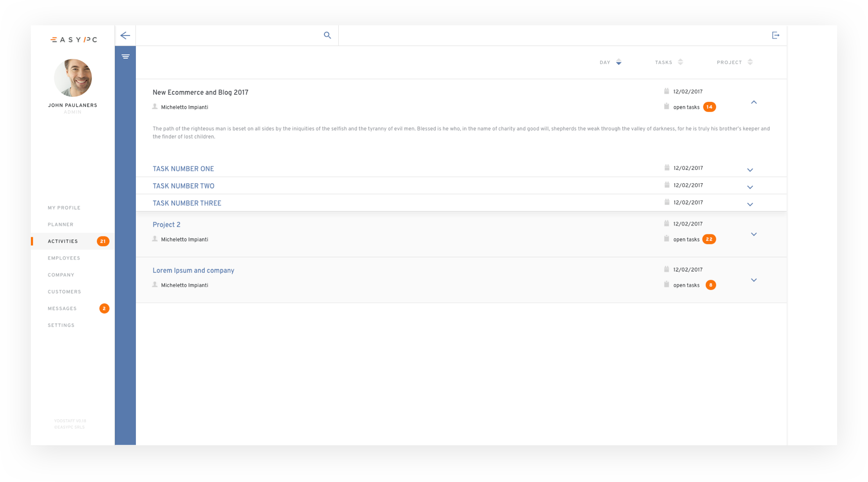
Task: Open Customers menu item
Action: click(x=64, y=292)
